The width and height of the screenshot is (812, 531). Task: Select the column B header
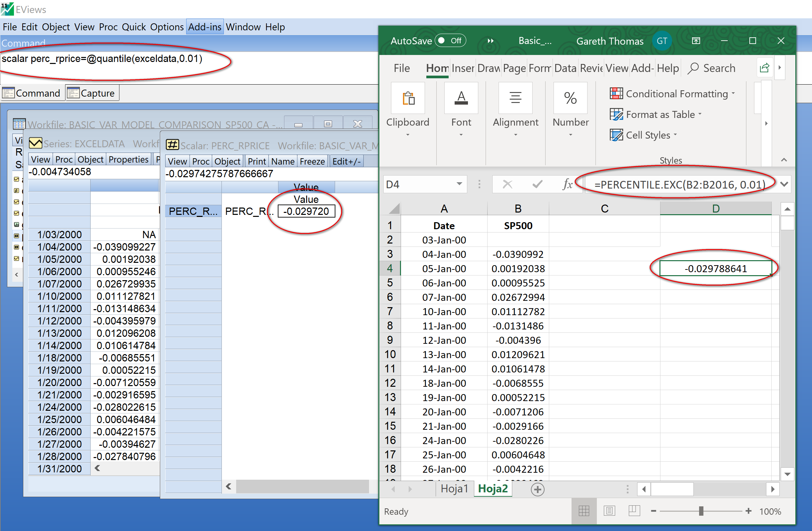[518, 209]
